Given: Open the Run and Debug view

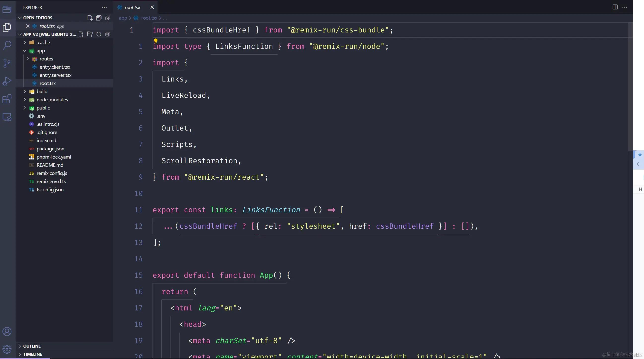Looking at the screenshot, I should (7, 81).
